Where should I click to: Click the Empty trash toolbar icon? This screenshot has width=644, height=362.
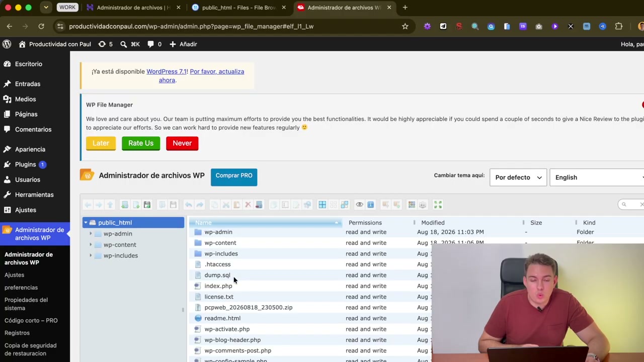(x=259, y=205)
